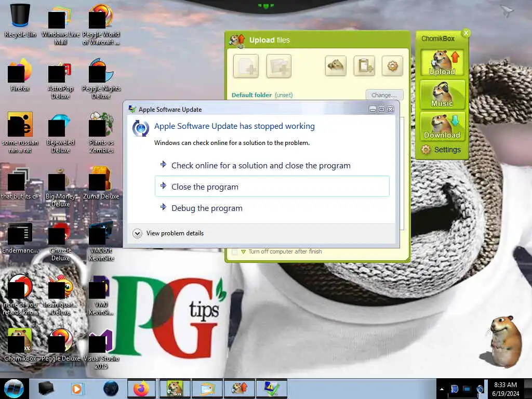532x399 pixels.
Task: Expand View problem details
Action: coord(168,233)
